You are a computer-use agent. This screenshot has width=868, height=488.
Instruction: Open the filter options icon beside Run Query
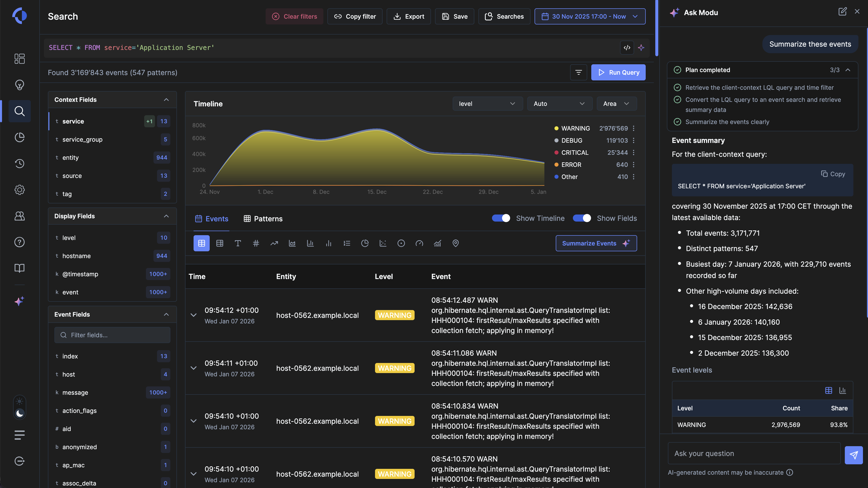[x=579, y=72]
